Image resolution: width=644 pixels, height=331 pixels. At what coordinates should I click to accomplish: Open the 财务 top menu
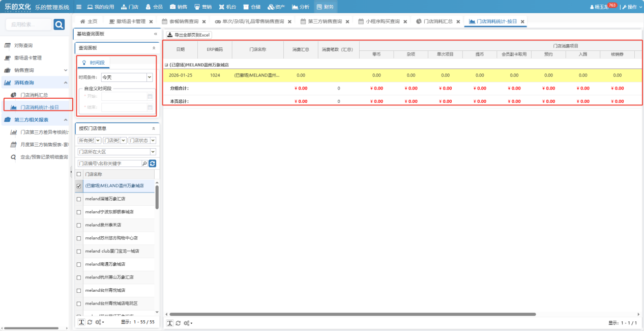click(x=325, y=7)
